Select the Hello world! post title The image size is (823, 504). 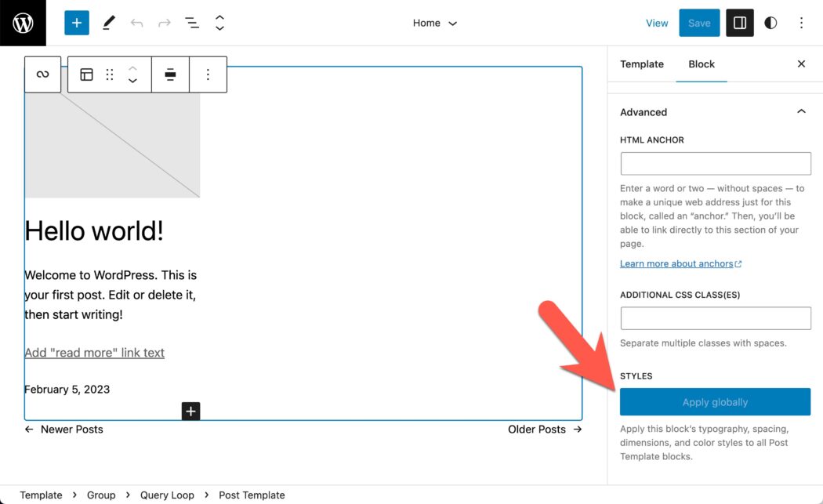click(94, 230)
